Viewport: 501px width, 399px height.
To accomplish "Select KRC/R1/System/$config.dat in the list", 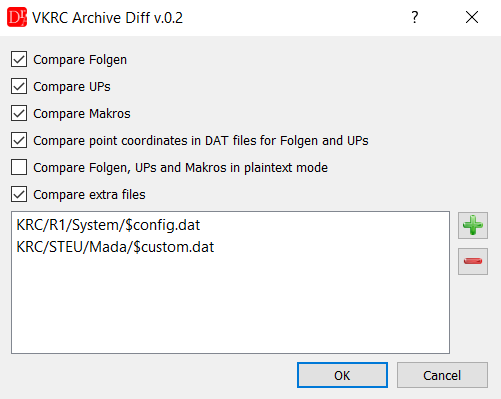I will (x=108, y=225).
